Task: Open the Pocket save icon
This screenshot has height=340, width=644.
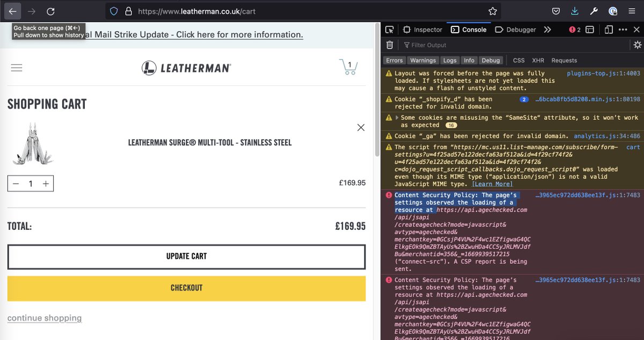Action: (557, 11)
